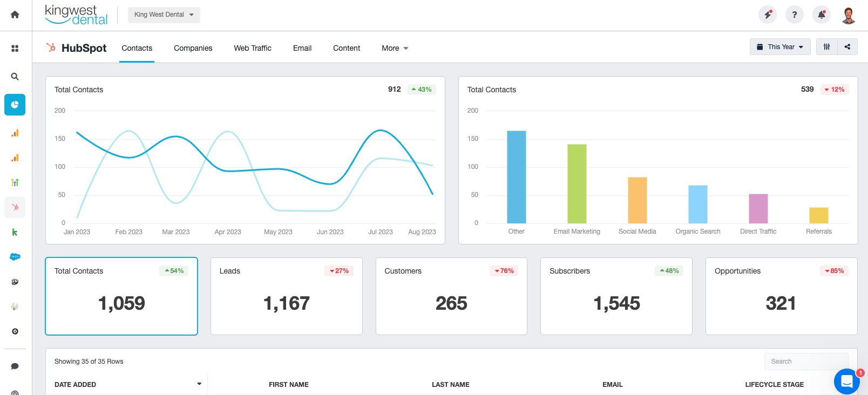Select the Salesforce cloud icon in sidebar
This screenshot has height=395, width=868.
15,257
